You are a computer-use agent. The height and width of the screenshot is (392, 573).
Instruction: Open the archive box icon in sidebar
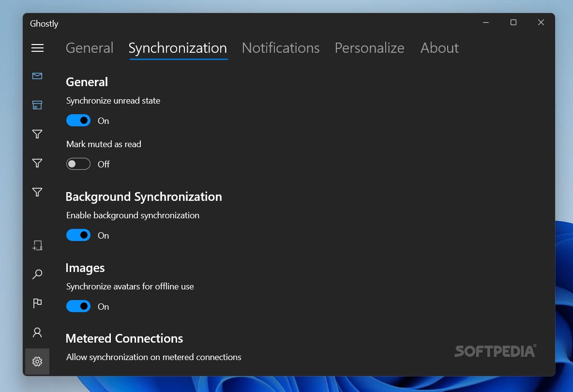point(37,105)
